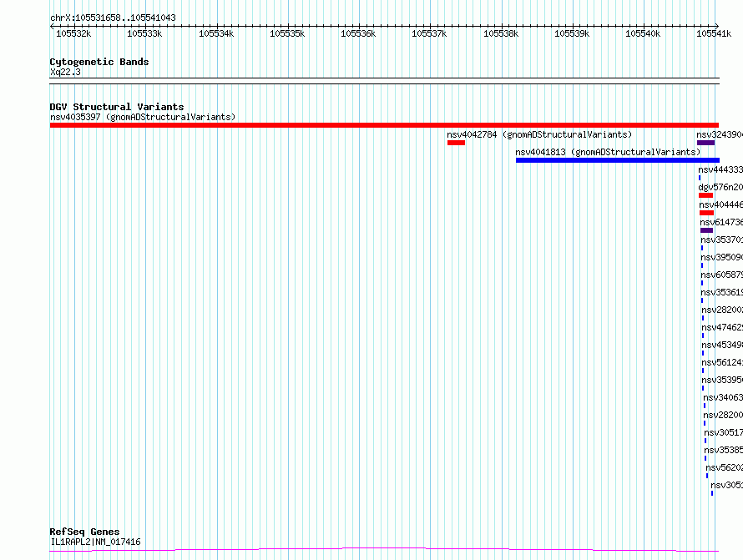Click the nsv453498 variant label
743x560 pixels.
(x=722, y=345)
